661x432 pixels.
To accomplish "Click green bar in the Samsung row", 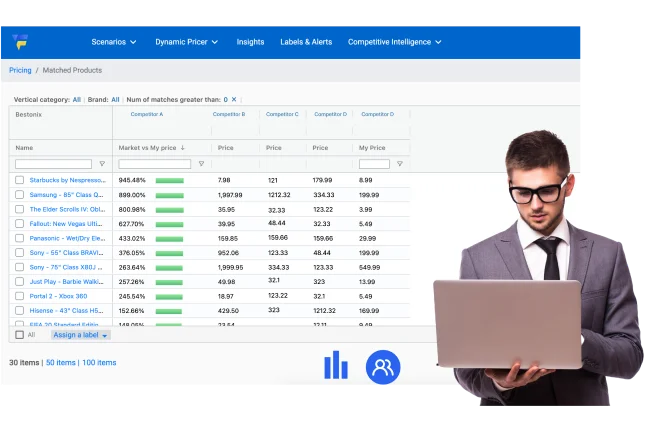I will tap(169, 195).
